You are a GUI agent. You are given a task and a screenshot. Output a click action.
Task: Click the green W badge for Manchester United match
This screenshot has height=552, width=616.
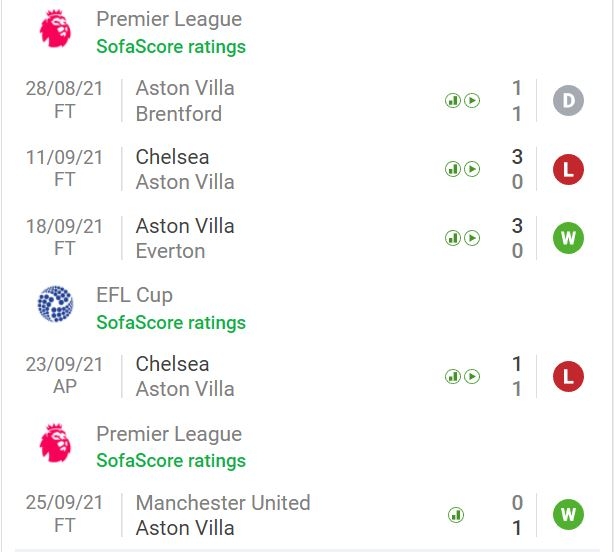[x=568, y=515]
